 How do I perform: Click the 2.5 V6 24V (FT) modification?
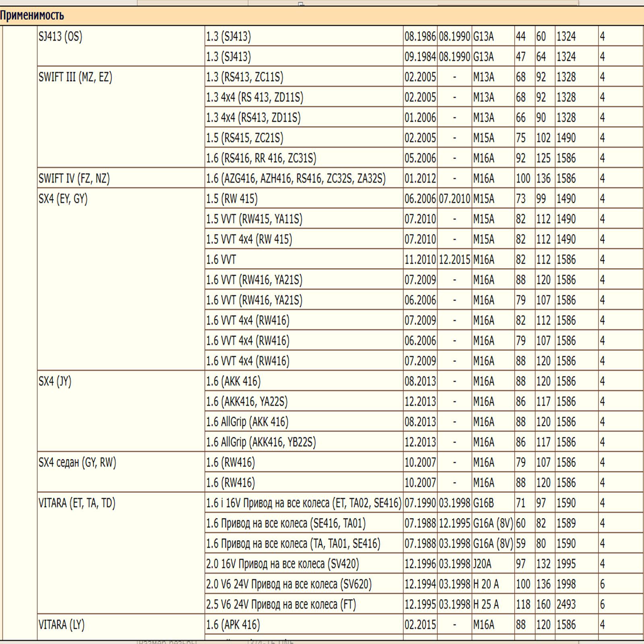[x=281, y=605]
